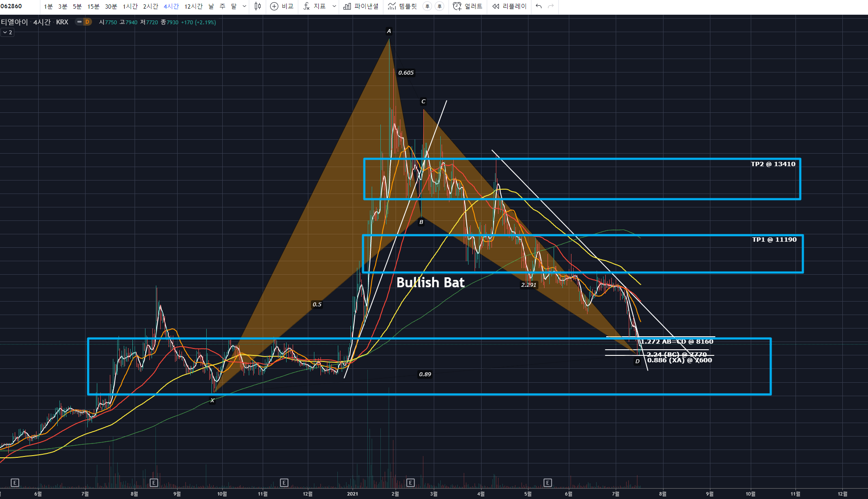The width and height of the screenshot is (868, 499).
Task: Expand the indicators favorites dropdown arrow
Action: click(334, 6)
